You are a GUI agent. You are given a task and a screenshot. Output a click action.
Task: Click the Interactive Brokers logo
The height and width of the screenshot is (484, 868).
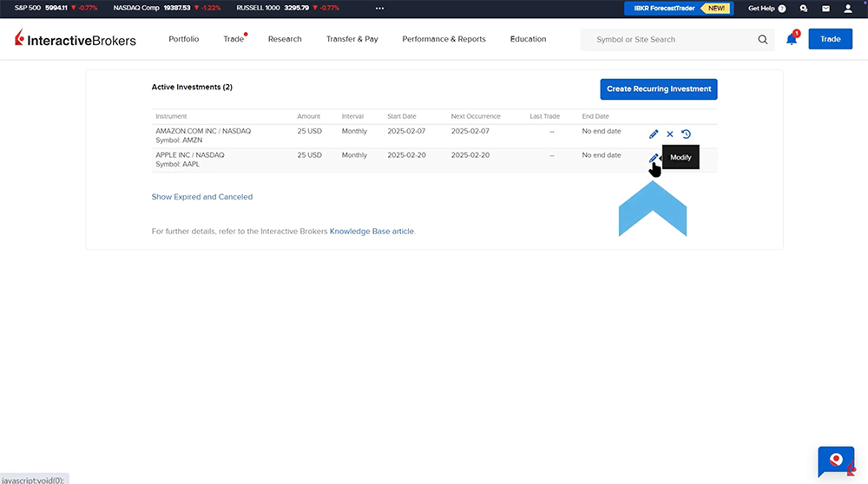tap(76, 39)
